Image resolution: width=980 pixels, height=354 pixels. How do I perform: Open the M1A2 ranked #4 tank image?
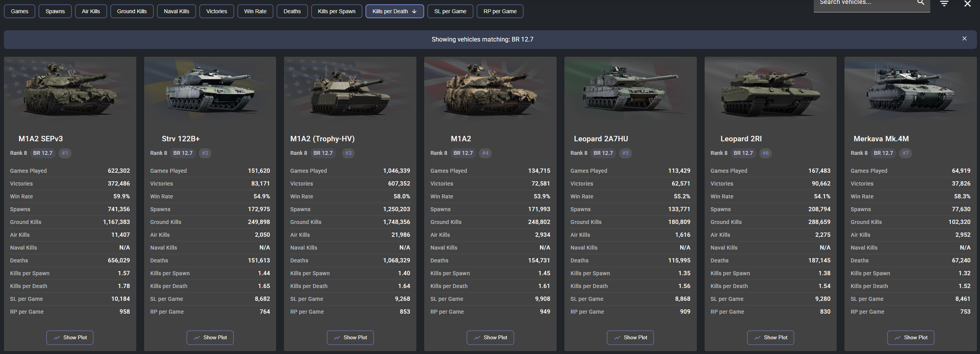pos(490,90)
